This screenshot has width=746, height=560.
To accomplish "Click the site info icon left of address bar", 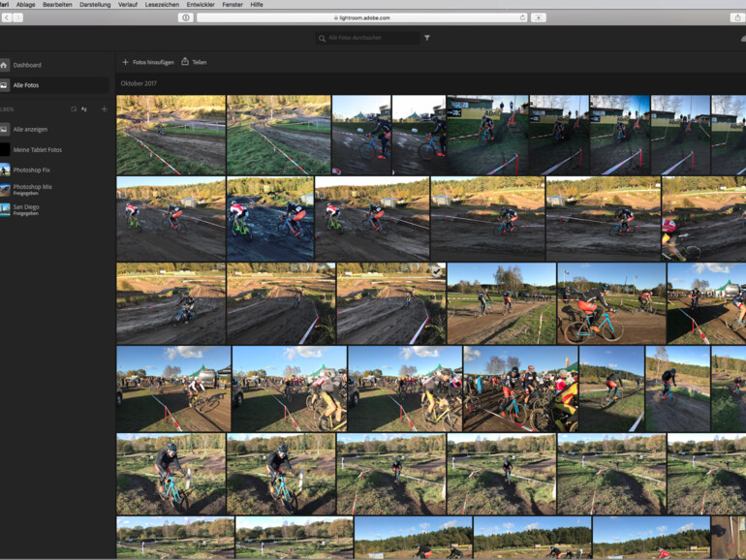I will pyautogui.click(x=186, y=17).
